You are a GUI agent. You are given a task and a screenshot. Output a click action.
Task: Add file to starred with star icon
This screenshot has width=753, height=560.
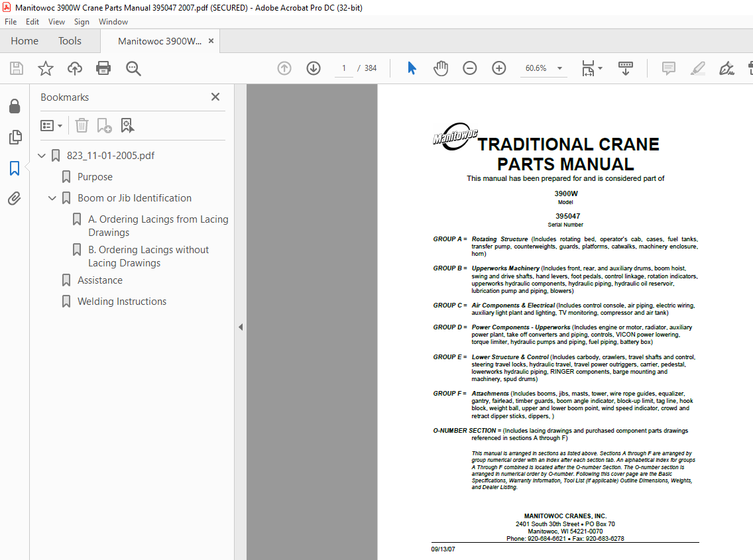tap(46, 68)
